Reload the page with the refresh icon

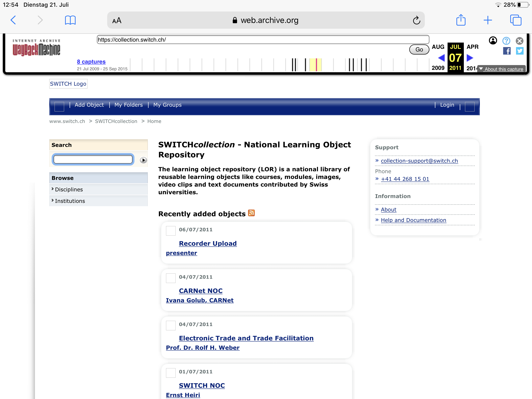416,20
